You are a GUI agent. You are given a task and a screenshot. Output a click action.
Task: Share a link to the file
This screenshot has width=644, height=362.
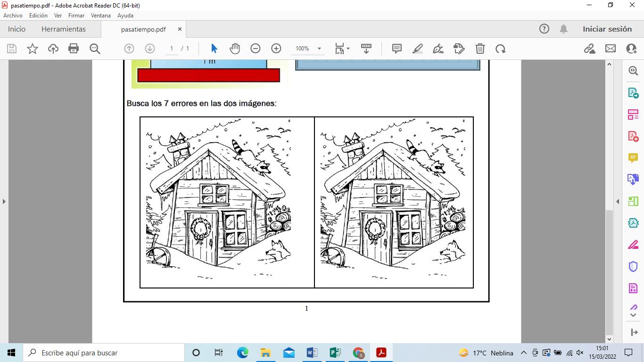pyautogui.click(x=589, y=49)
